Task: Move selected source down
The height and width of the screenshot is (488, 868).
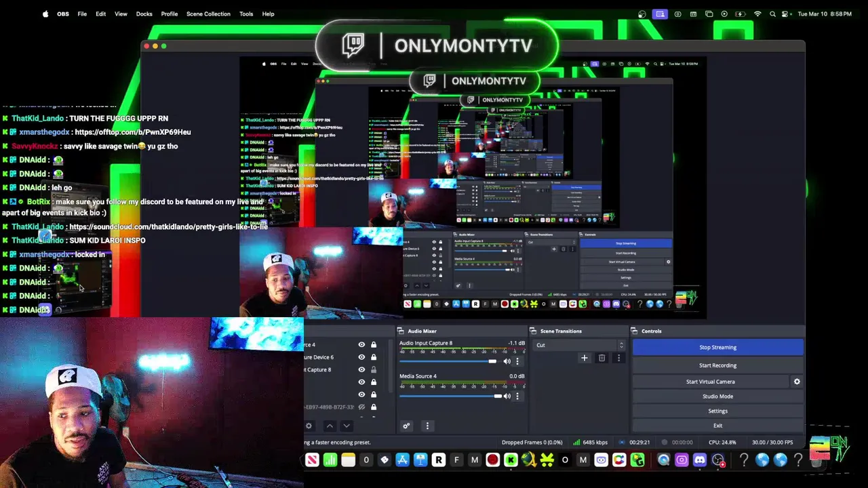Action: 347,426
